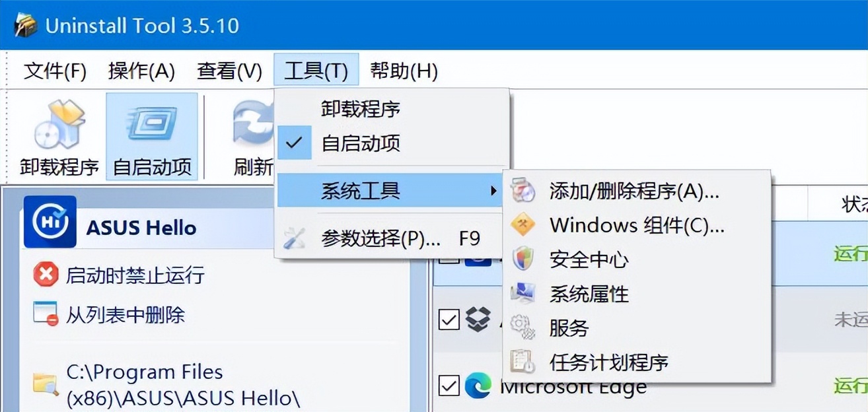The height and width of the screenshot is (412, 868).
Task: Open the 操作(A) menu
Action: 141,71
